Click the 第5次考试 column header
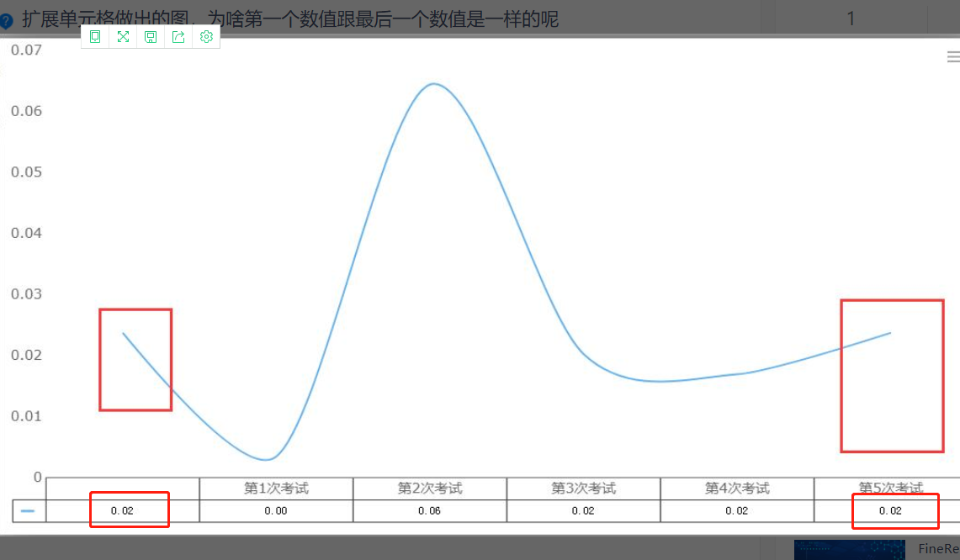 tap(891, 488)
